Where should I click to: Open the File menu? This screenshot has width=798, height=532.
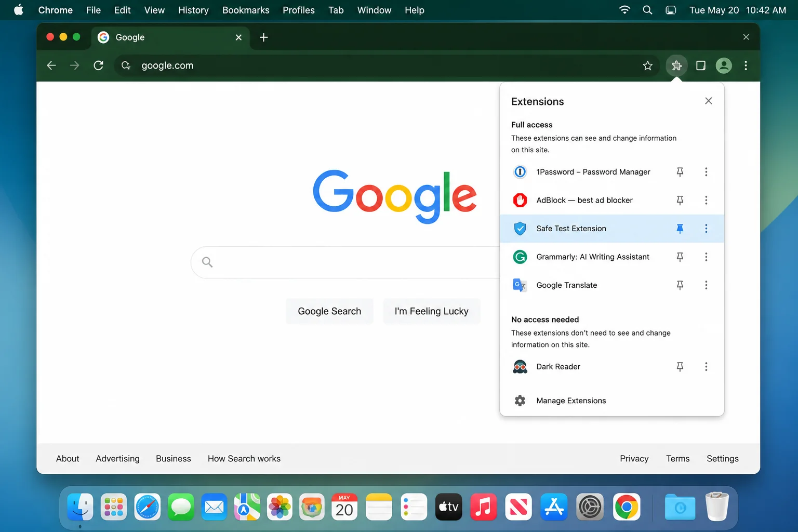click(94, 10)
